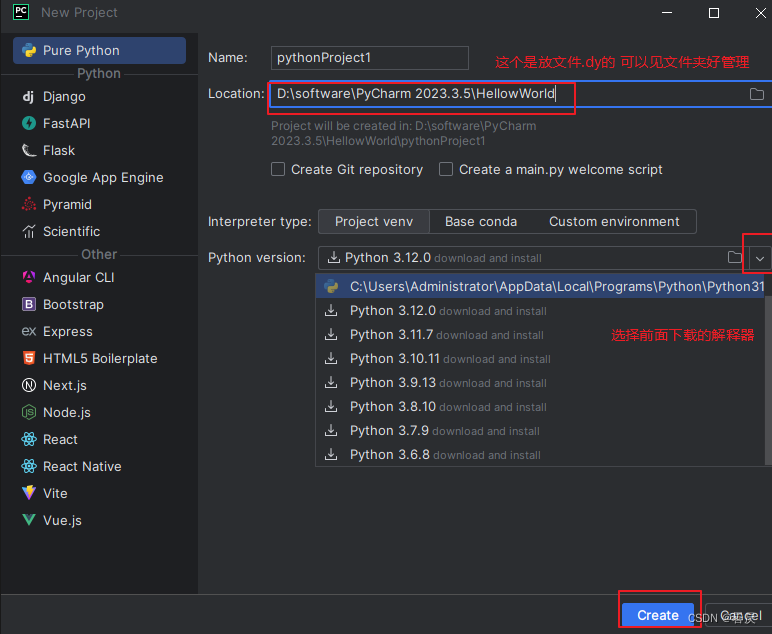The width and height of the screenshot is (772, 634).
Task: Select the Flask label in sidebar
Action: click(x=59, y=150)
